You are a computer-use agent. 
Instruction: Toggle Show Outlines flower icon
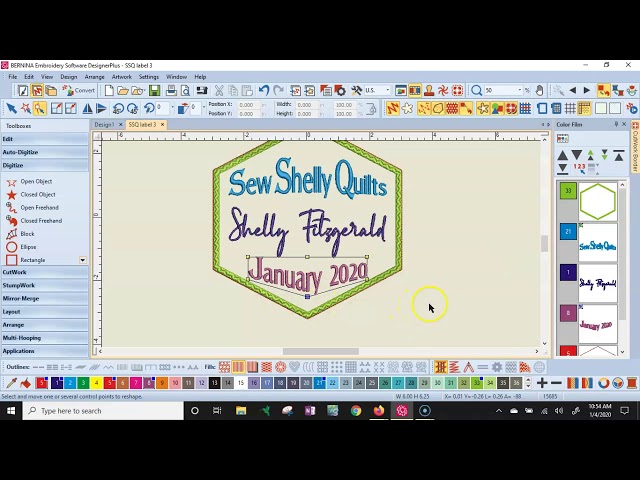407,109
